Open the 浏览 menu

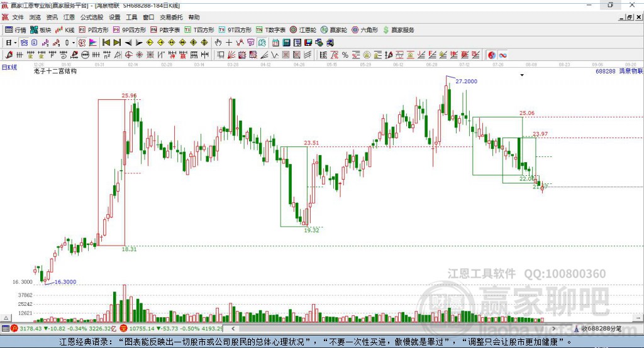(35, 17)
